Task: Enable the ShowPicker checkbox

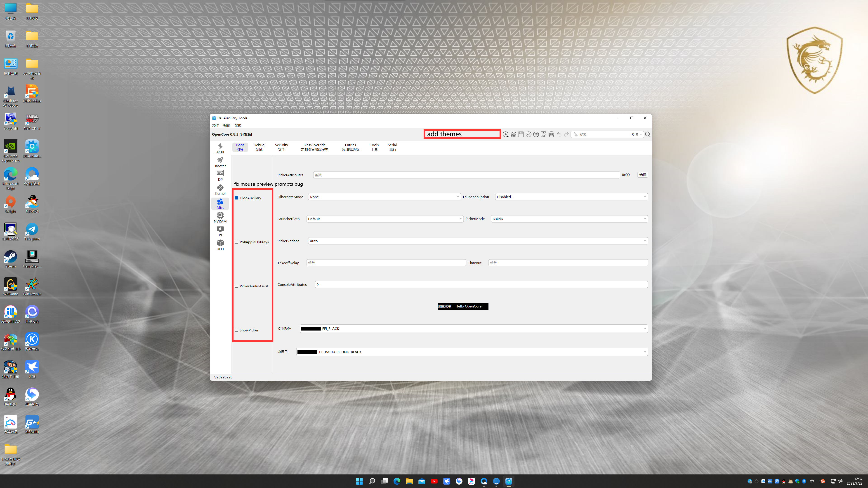Action: (x=236, y=330)
